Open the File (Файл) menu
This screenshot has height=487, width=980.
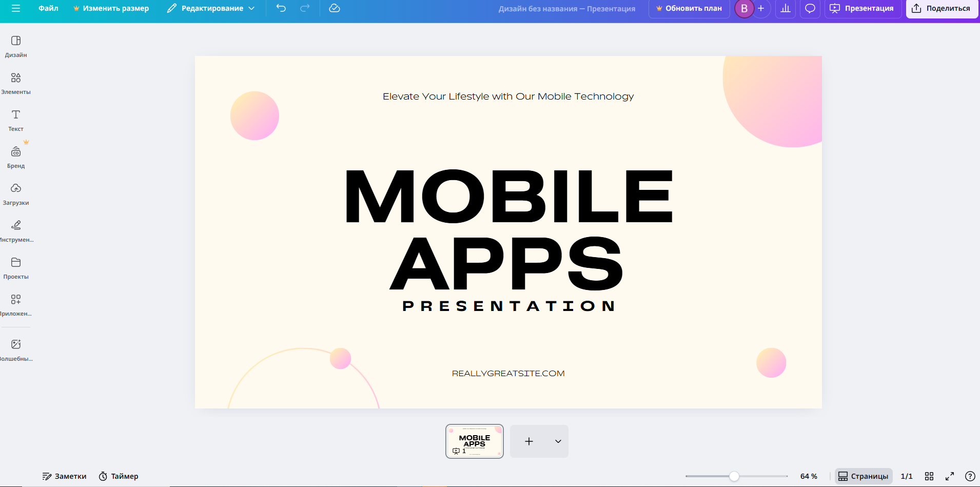point(48,8)
